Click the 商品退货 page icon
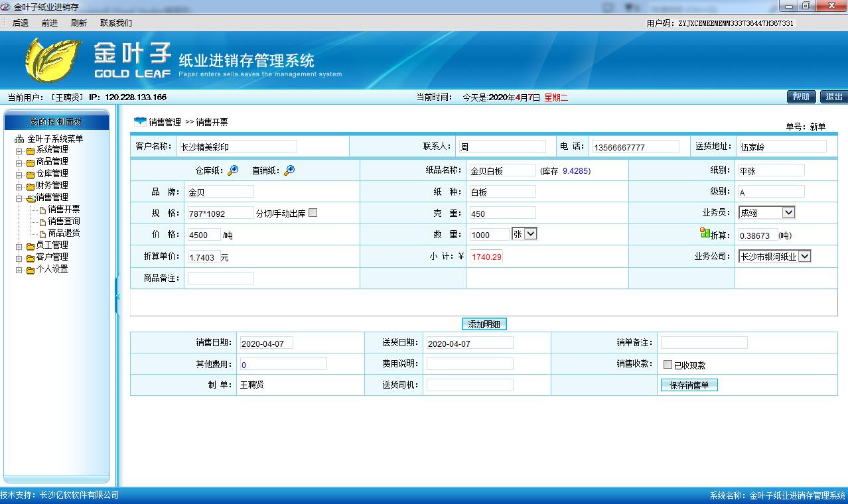The image size is (848, 504). [42, 233]
